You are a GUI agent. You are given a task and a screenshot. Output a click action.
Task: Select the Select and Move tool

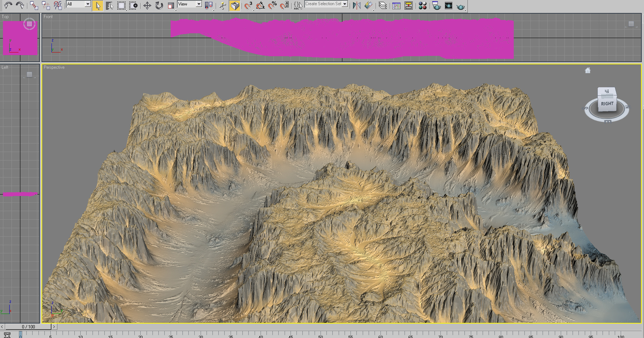[147, 6]
